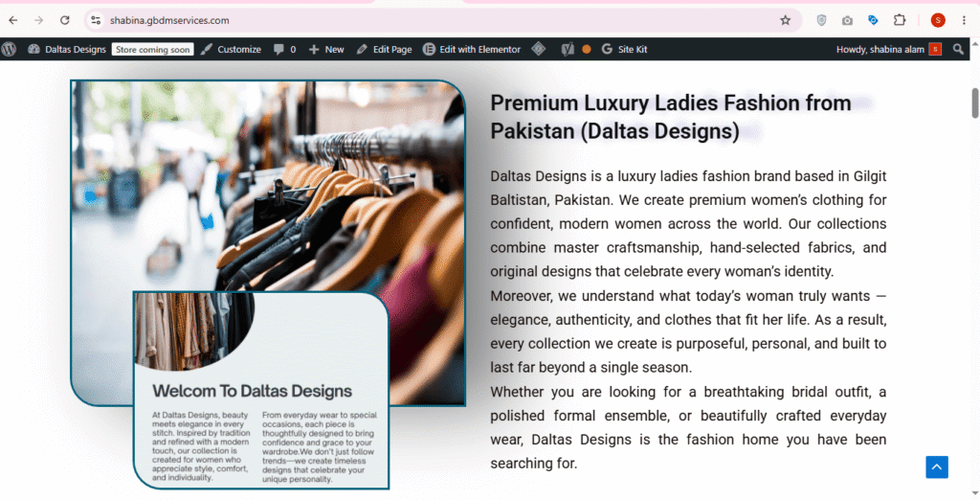
Task: Click the Store coming soon badge
Action: [152, 49]
